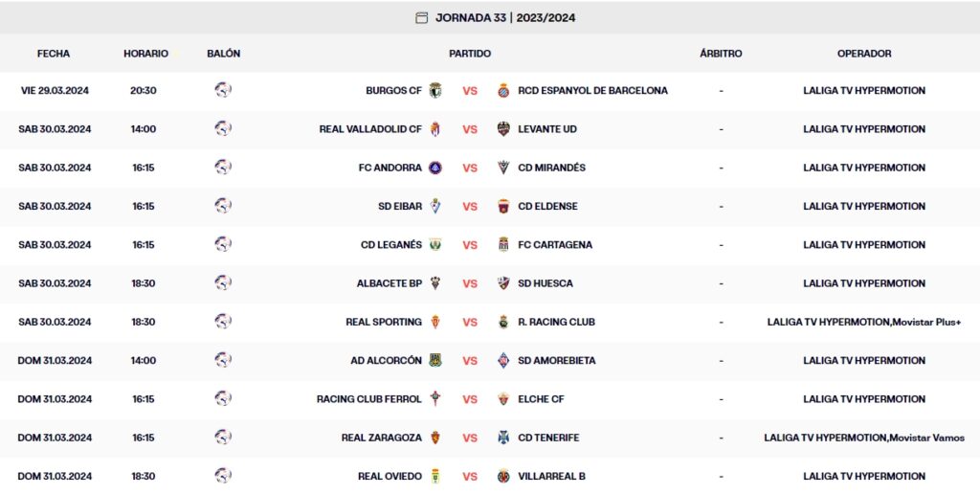Viewport: 980px width, 495px height.
Task: Click the Villarreal B yellow crest
Action: coord(503,476)
